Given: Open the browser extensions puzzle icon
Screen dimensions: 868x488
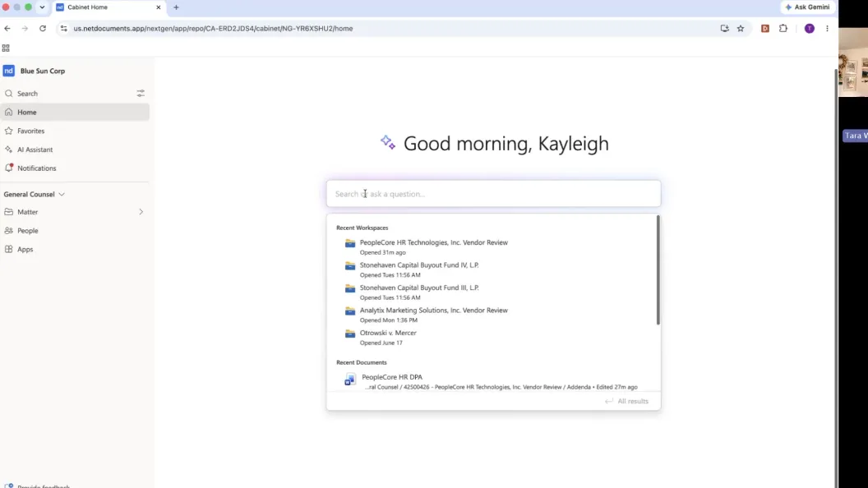Looking at the screenshot, I should 783,28.
